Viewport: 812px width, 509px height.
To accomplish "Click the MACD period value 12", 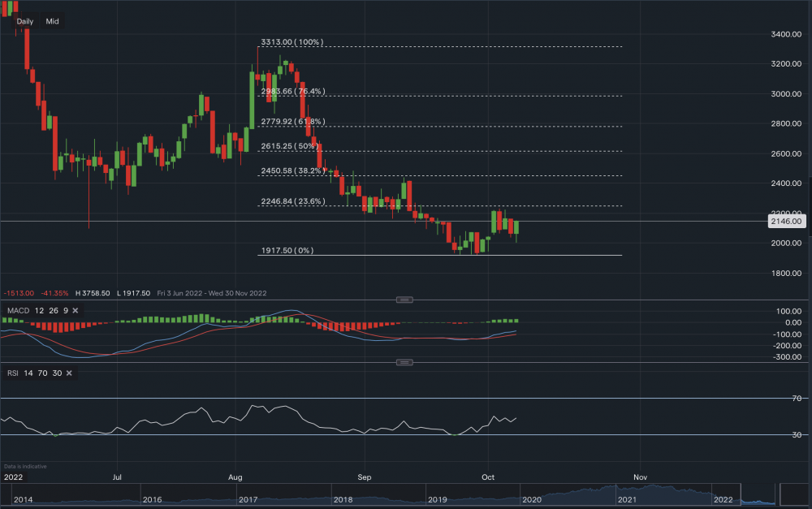I will [x=35, y=310].
